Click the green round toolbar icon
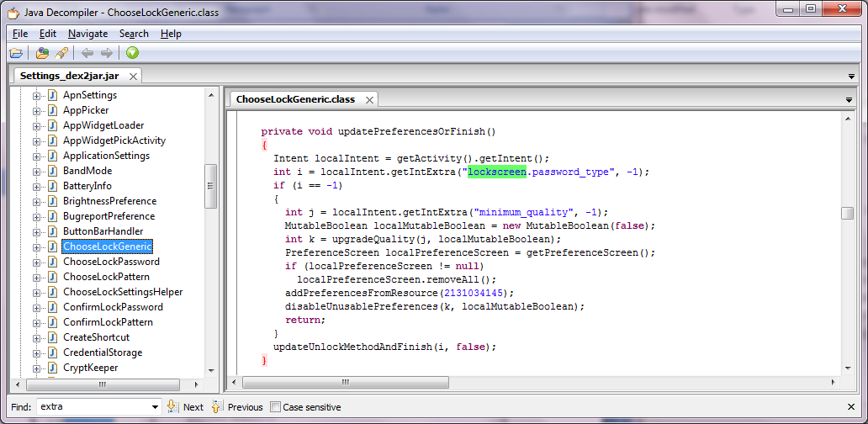The image size is (868, 424). (132, 53)
